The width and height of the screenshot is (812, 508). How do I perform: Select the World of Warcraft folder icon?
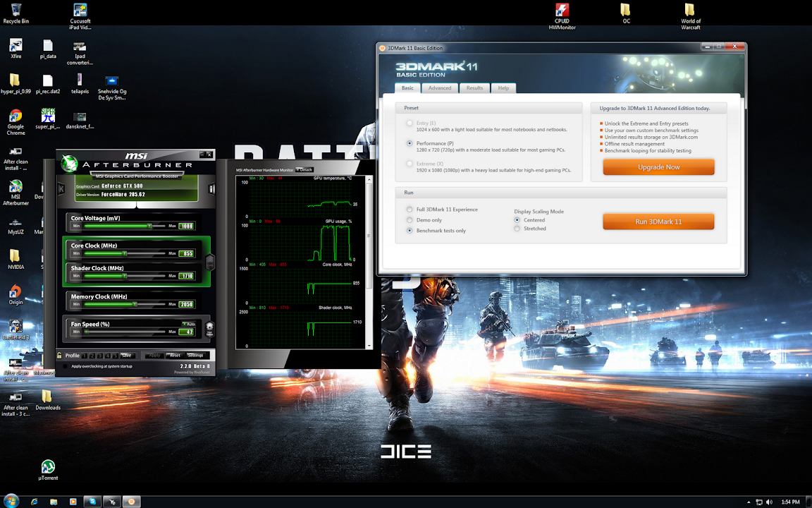690,16
